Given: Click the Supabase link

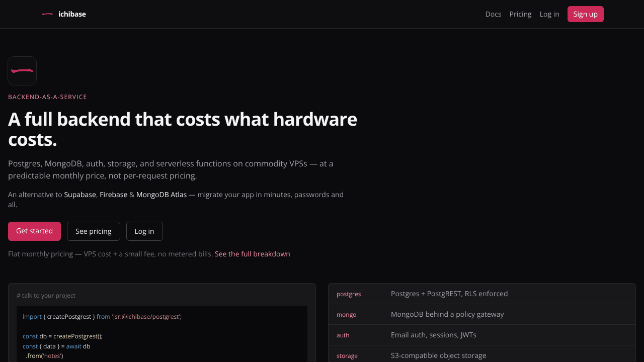Looking at the screenshot, I should click(80, 195).
